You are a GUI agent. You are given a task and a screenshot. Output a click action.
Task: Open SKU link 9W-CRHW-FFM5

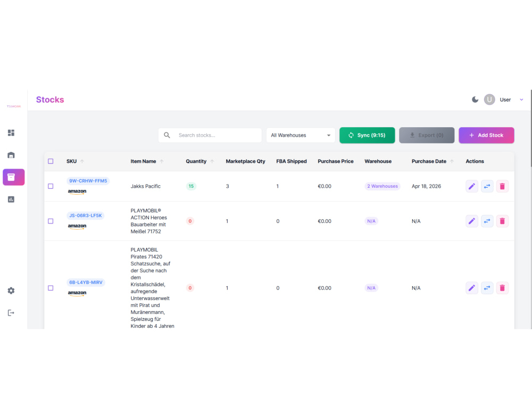click(x=88, y=181)
